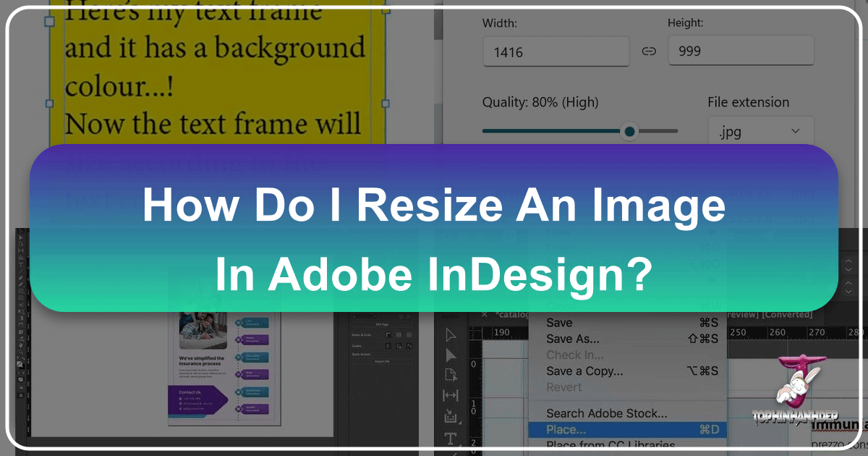The height and width of the screenshot is (456, 868).
Task: Select the Page tool
Action: tap(451, 375)
